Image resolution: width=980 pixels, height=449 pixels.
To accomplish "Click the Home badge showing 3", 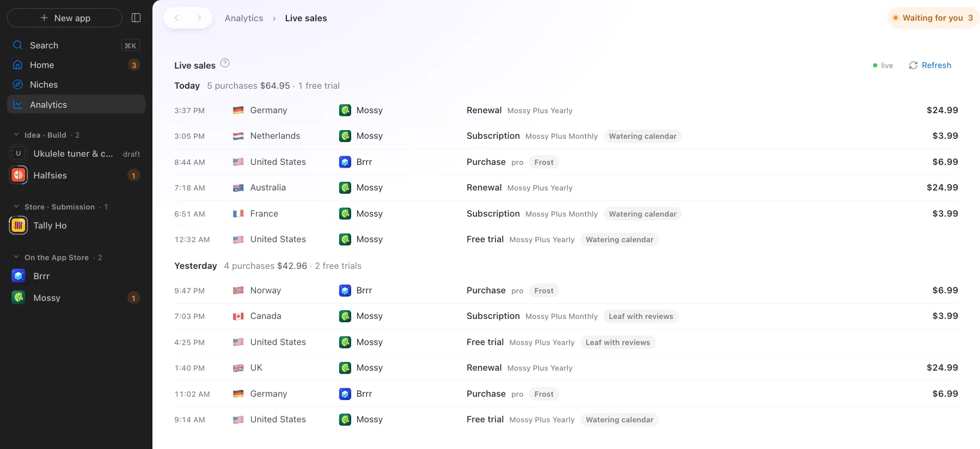I will 134,65.
